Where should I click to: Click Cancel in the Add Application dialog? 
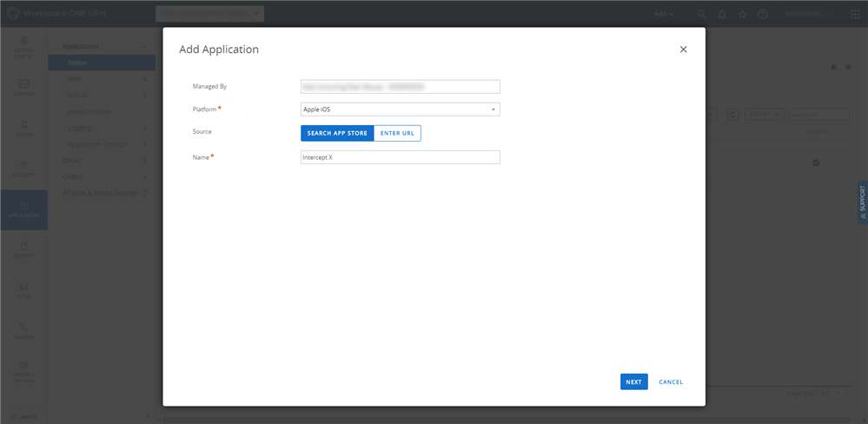[671, 382]
